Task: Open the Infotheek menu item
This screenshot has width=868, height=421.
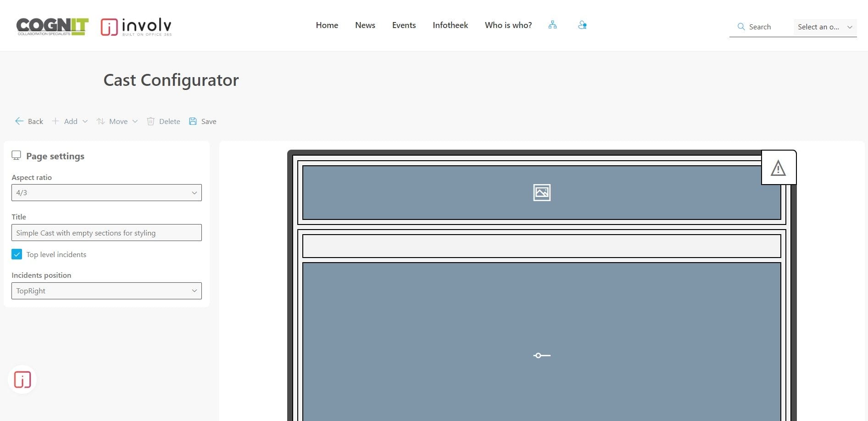Action: click(x=450, y=25)
